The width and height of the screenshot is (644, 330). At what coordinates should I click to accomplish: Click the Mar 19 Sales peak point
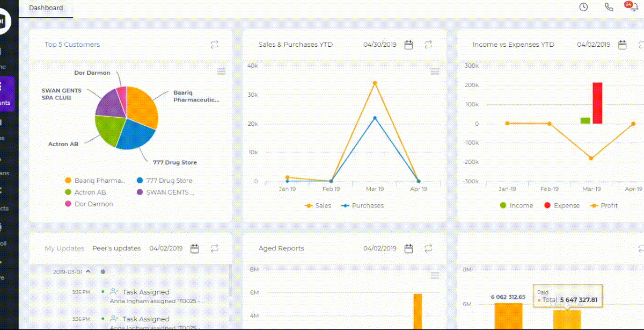(375, 83)
